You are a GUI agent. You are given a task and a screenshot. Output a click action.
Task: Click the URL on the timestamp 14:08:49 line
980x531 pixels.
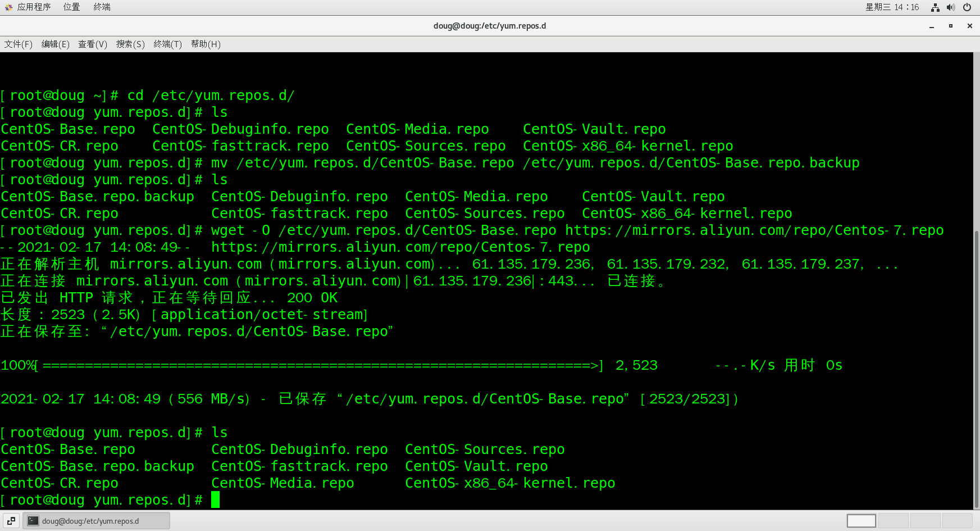400,247
